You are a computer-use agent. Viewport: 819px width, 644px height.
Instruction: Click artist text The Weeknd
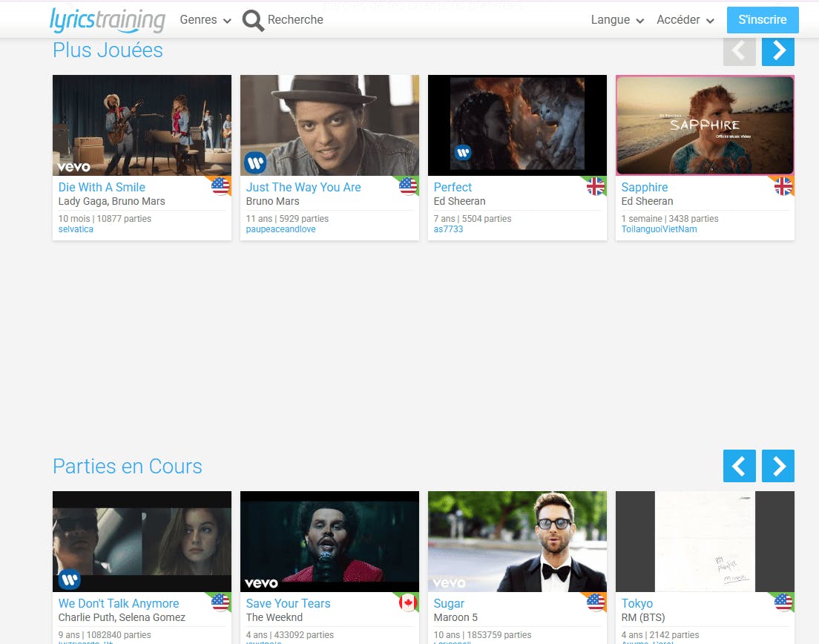[x=274, y=617]
